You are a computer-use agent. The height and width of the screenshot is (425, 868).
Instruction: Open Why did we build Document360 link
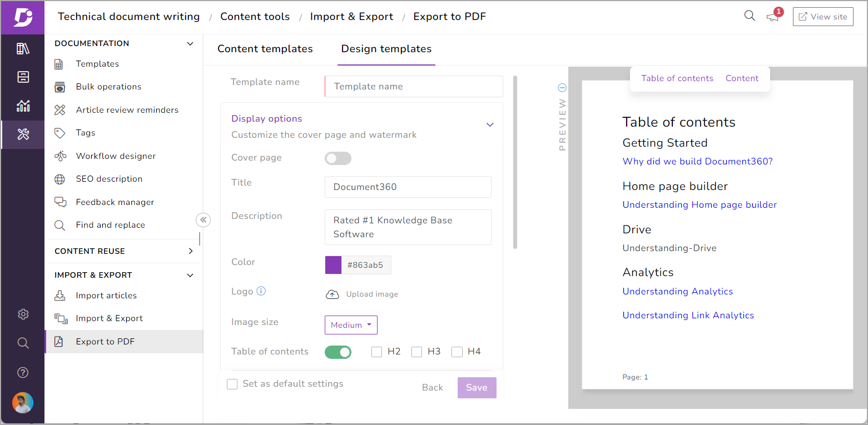(697, 162)
